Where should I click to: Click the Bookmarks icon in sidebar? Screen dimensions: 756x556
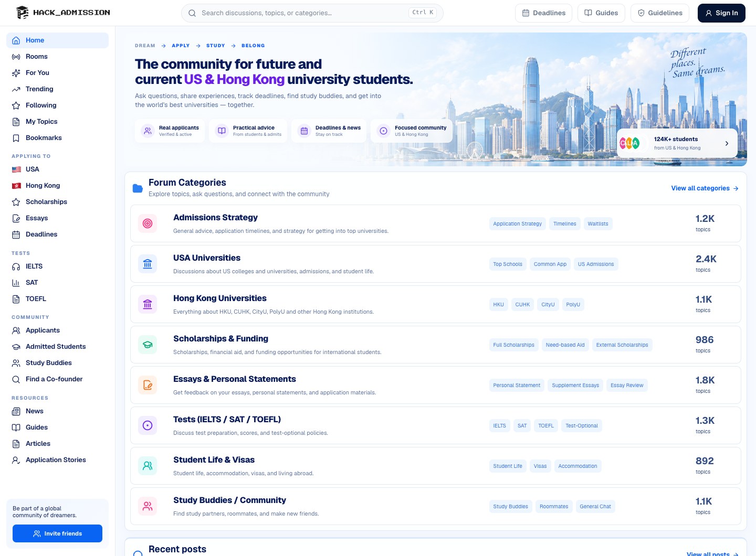coord(16,138)
